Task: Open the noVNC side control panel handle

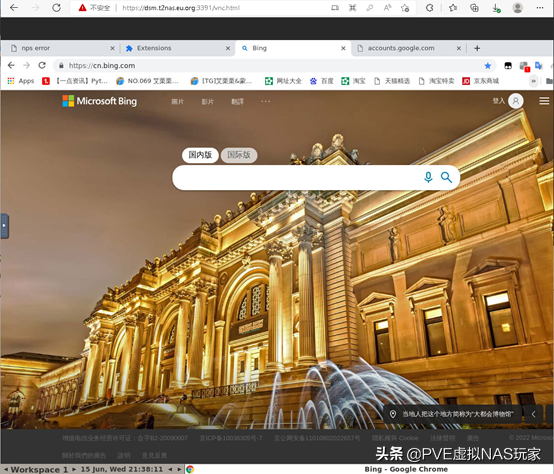Action: pos(4,226)
